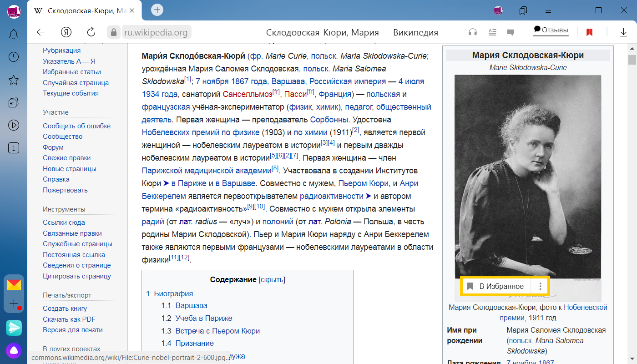Listen to the page with headphones icon
The image size is (637, 364).
pos(473,32)
